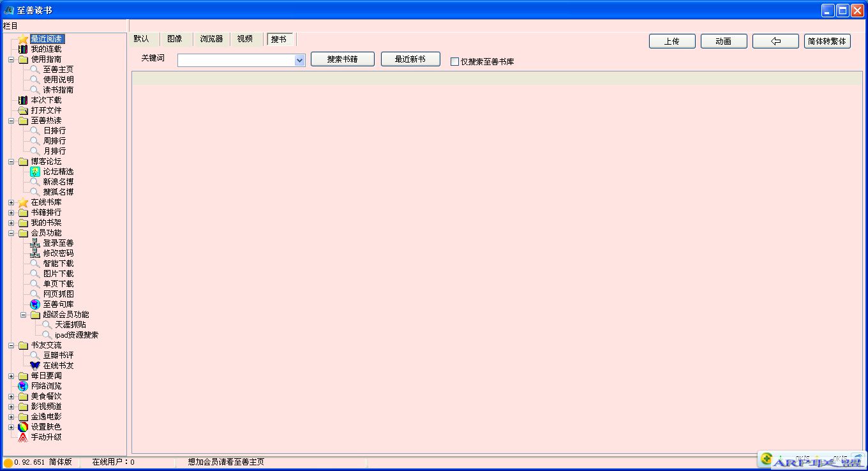Screen dimensions: 868x471
Task: Click the color wheel icon for 设置肤色
Action: 23,427
